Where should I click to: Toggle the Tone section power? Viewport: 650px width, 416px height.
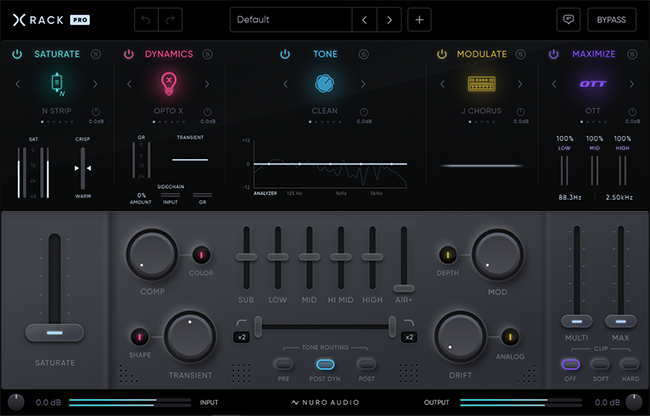[x=285, y=54]
